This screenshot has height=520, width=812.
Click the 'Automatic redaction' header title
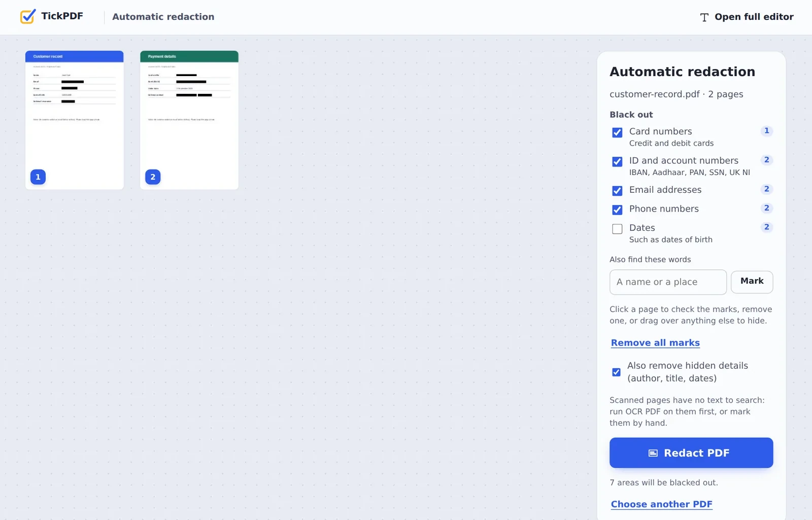point(163,17)
